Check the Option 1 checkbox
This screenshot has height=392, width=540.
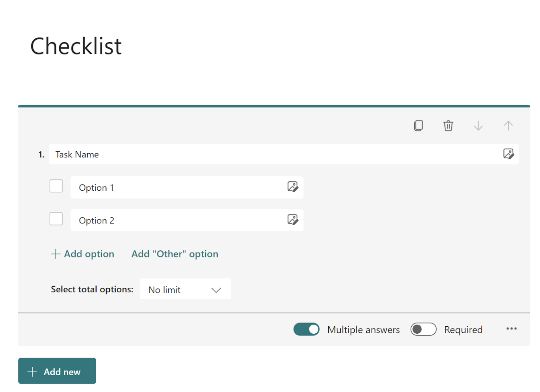coord(56,186)
